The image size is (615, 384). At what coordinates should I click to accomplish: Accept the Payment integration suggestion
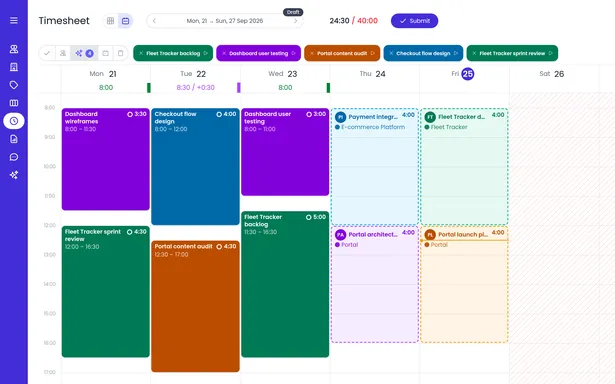(x=375, y=166)
